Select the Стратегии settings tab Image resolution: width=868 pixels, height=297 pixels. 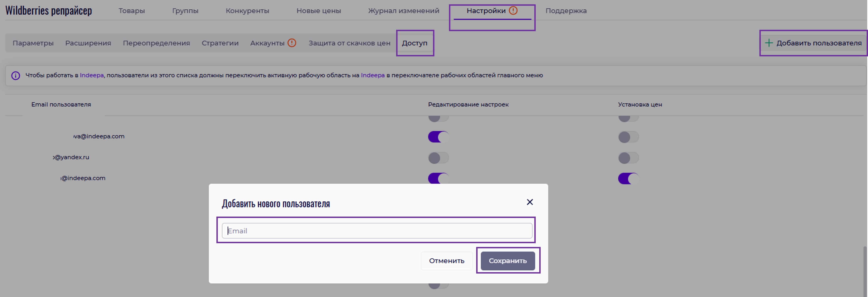[x=220, y=43]
